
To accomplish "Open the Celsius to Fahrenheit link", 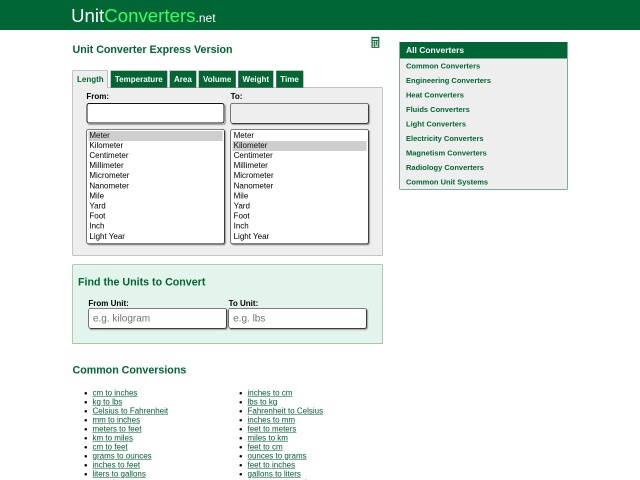I will tap(130, 411).
